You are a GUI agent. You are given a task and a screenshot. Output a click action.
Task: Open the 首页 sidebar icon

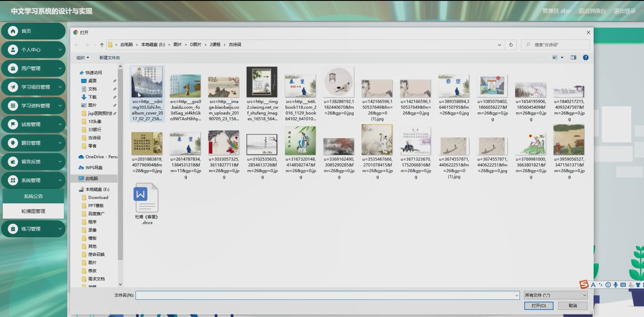(13, 31)
